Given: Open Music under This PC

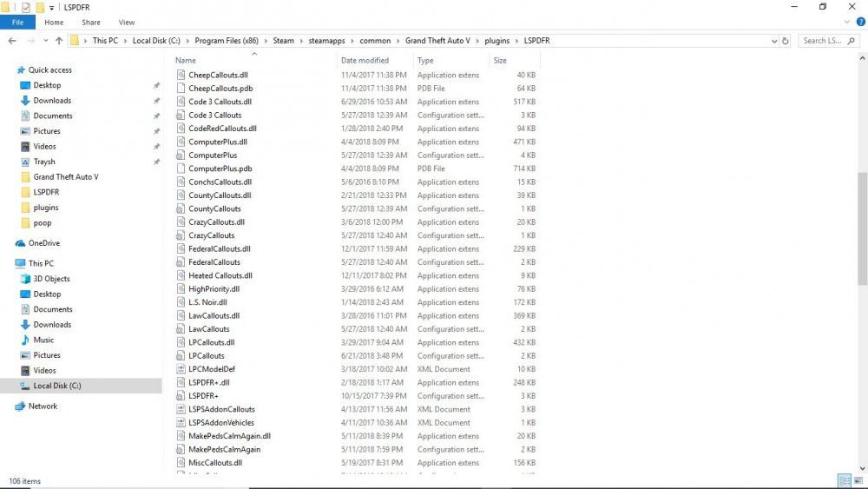Looking at the screenshot, I should tap(43, 340).
